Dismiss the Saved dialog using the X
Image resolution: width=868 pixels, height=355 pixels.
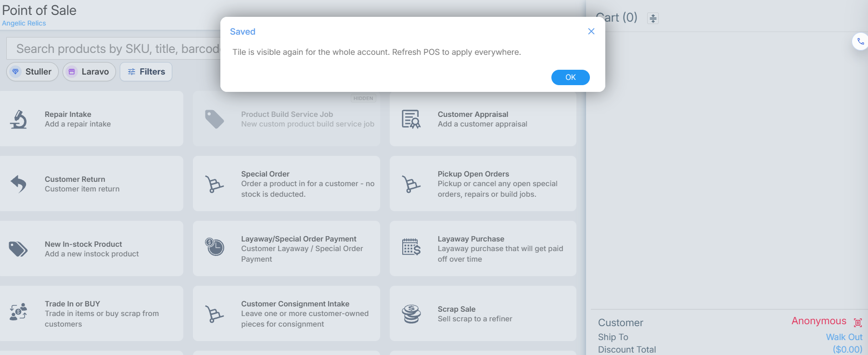[x=591, y=31]
